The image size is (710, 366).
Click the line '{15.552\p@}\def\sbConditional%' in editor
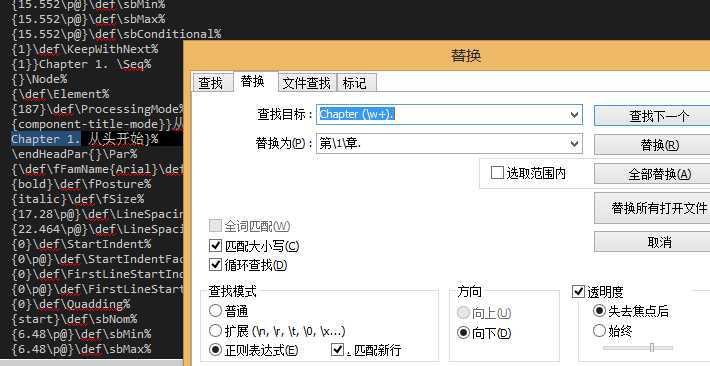point(116,34)
